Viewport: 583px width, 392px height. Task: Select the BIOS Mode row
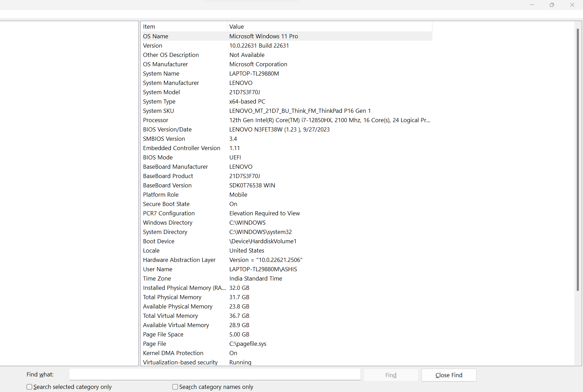pos(287,157)
